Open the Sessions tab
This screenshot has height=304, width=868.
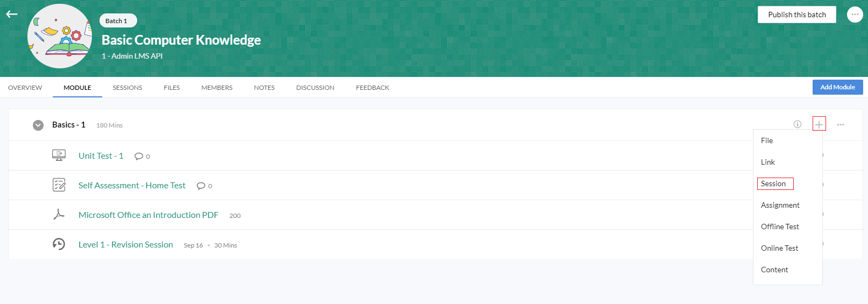(127, 88)
